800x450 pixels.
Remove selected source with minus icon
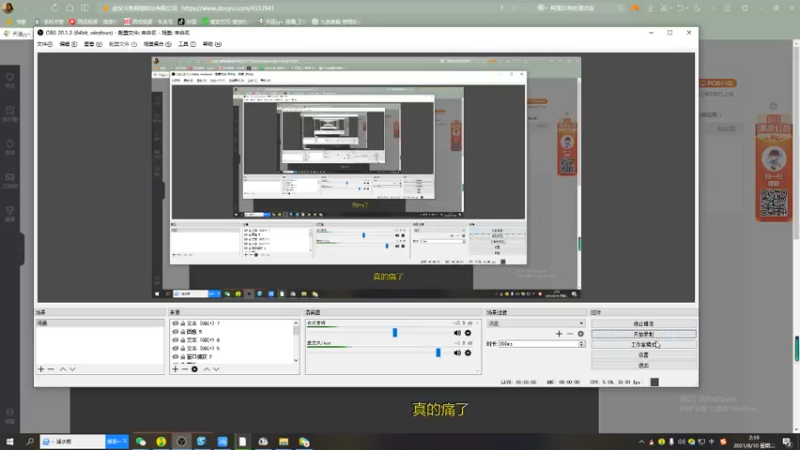pyautogui.click(x=185, y=369)
